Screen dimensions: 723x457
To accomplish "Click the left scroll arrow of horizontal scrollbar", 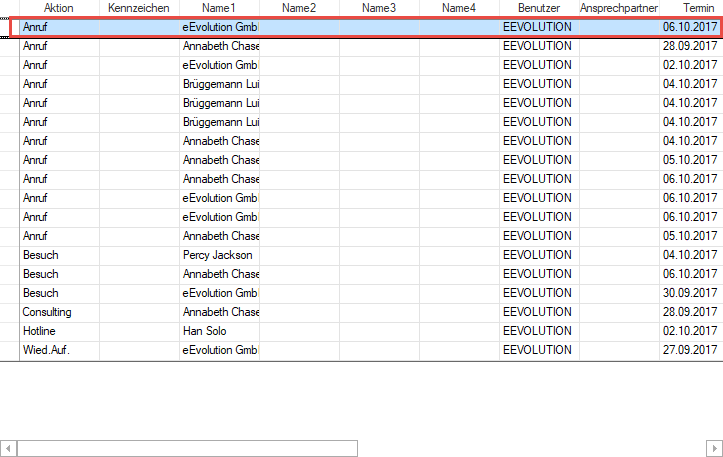I will [x=8, y=448].
